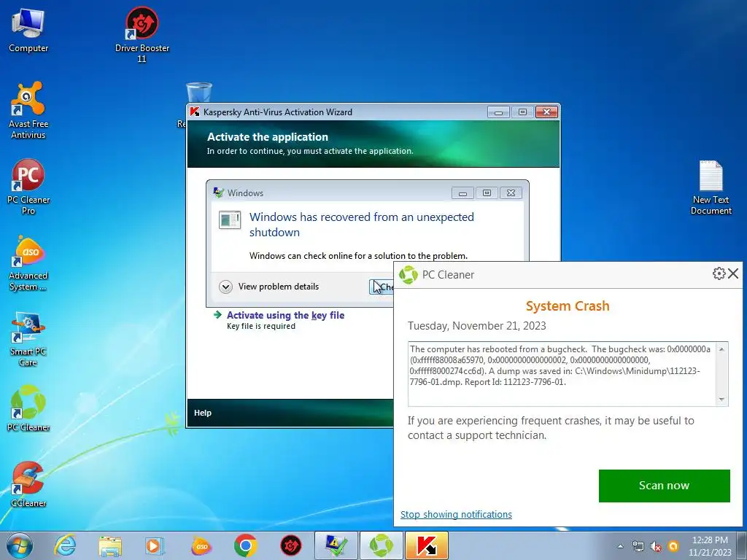Close the Windows recovery dialog

point(511,193)
